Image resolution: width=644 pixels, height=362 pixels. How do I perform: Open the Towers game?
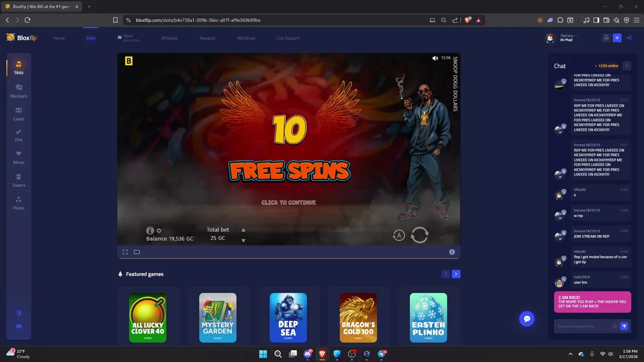click(19, 180)
